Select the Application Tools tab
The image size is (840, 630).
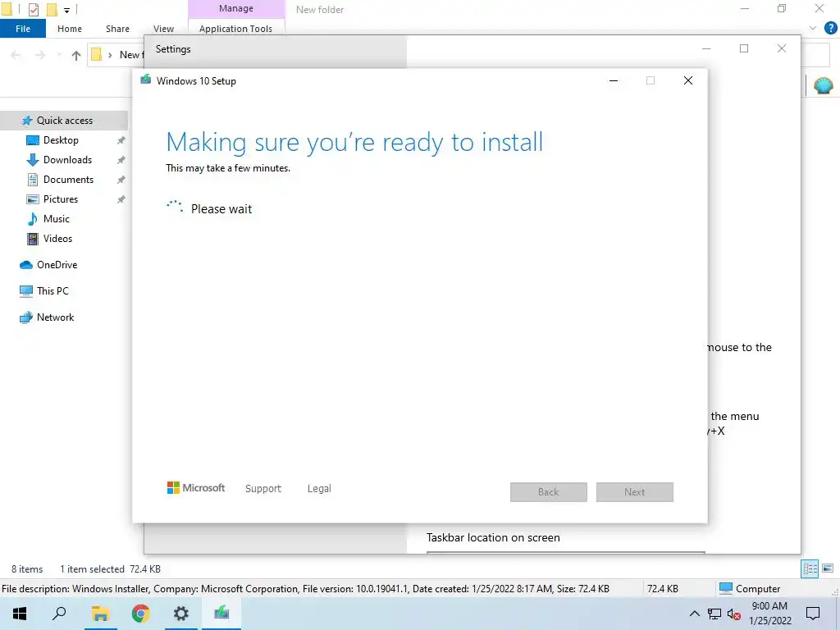point(235,29)
